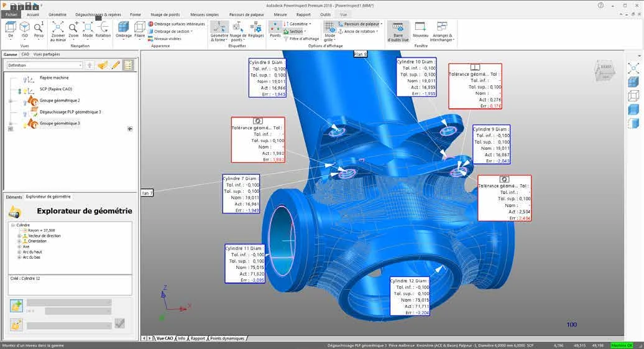
Task: Select SCP (Repère CAO) tree item
Action: (55, 89)
